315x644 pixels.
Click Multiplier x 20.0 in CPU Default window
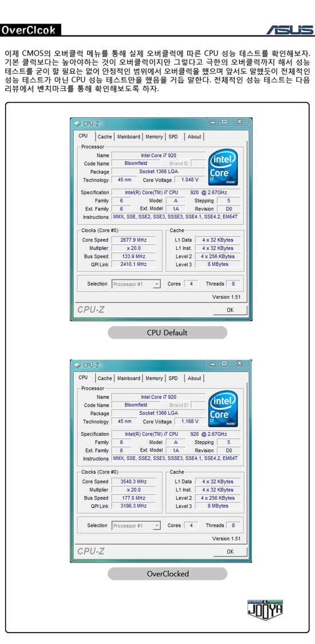[x=133, y=248]
